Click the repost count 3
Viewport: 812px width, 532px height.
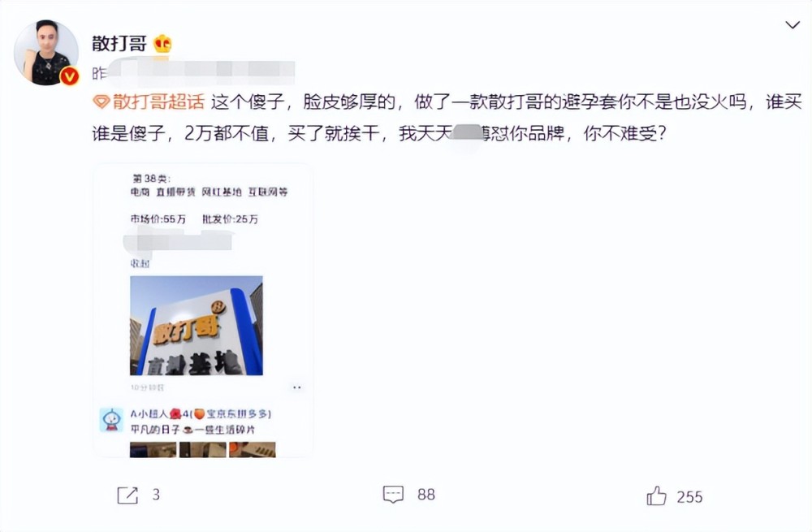coord(156,495)
